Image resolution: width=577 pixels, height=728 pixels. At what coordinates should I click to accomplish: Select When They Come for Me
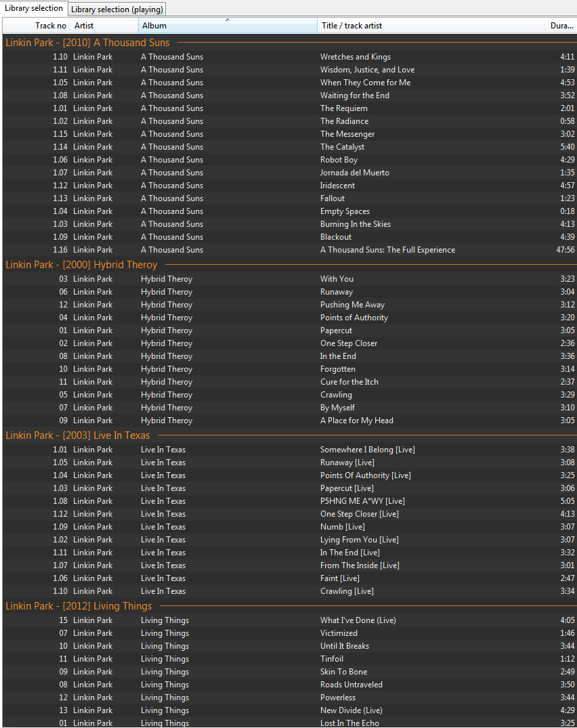pos(290,83)
